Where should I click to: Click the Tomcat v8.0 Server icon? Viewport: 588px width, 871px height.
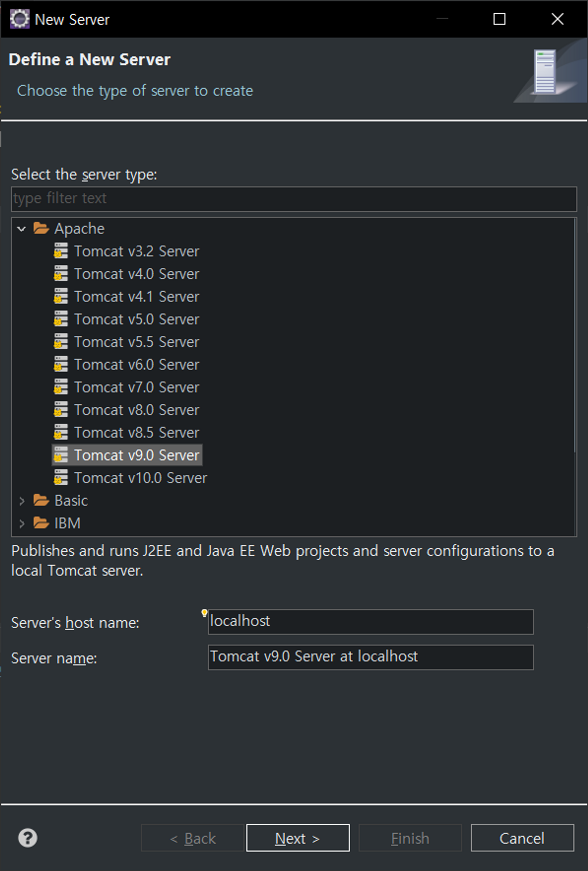61,409
